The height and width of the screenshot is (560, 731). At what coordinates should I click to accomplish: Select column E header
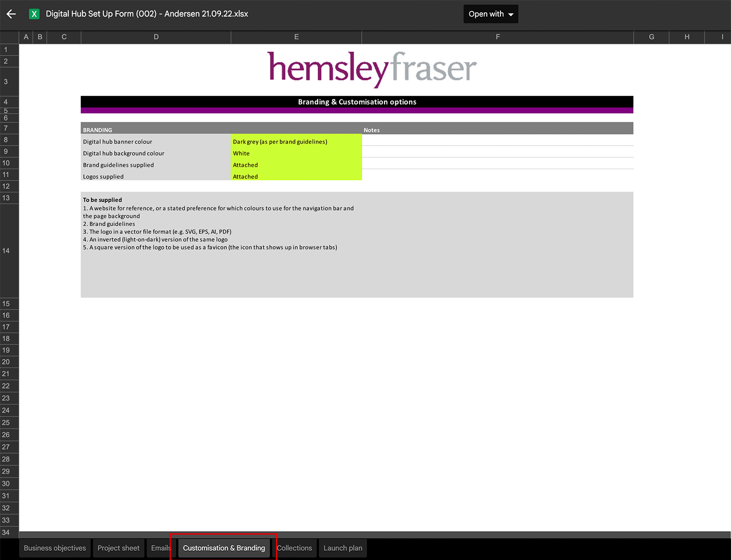coord(296,37)
